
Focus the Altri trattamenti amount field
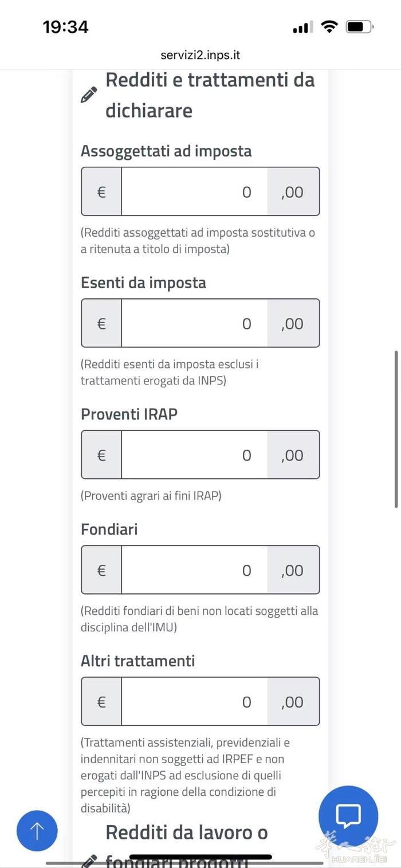point(194,702)
